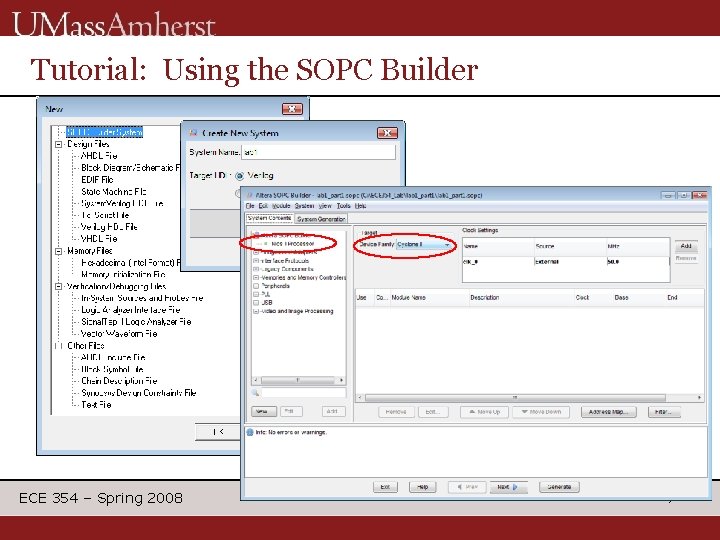Click the Move Down button
The width and height of the screenshot is (720, 540).
(x=541, y=412)
